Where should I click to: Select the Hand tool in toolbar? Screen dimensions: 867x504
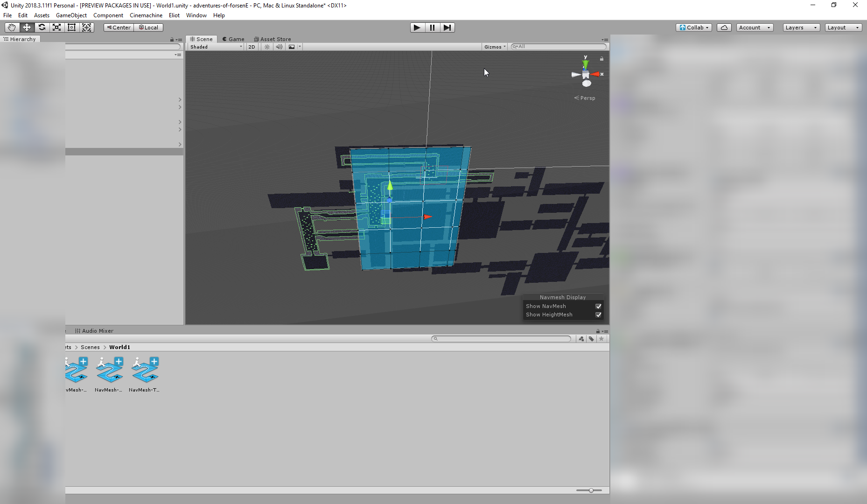(12, 28)
